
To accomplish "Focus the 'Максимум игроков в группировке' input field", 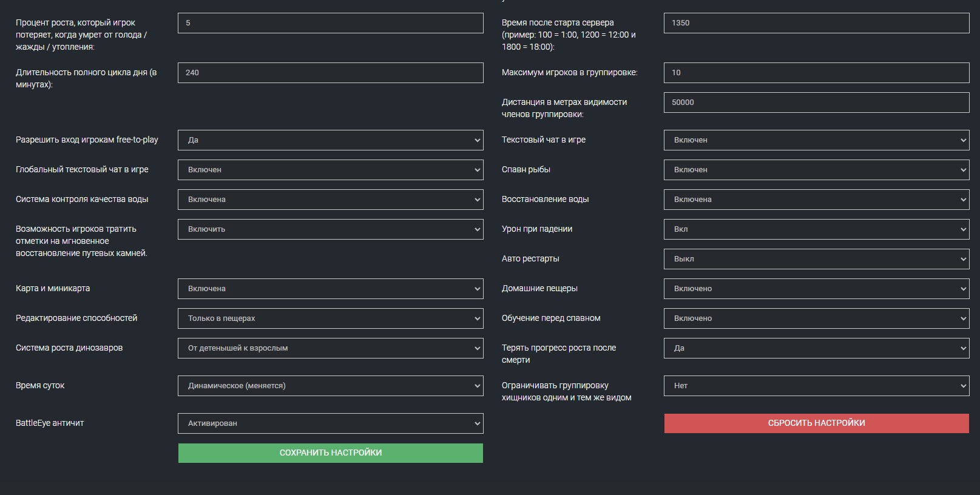I will coord(816,73).
